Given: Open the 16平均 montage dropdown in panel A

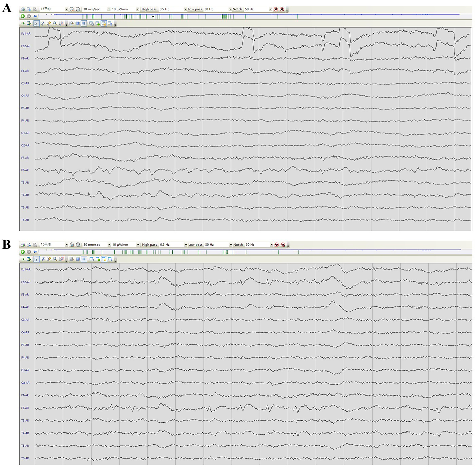Looking at the screenshot, I should tap(66, 9).
